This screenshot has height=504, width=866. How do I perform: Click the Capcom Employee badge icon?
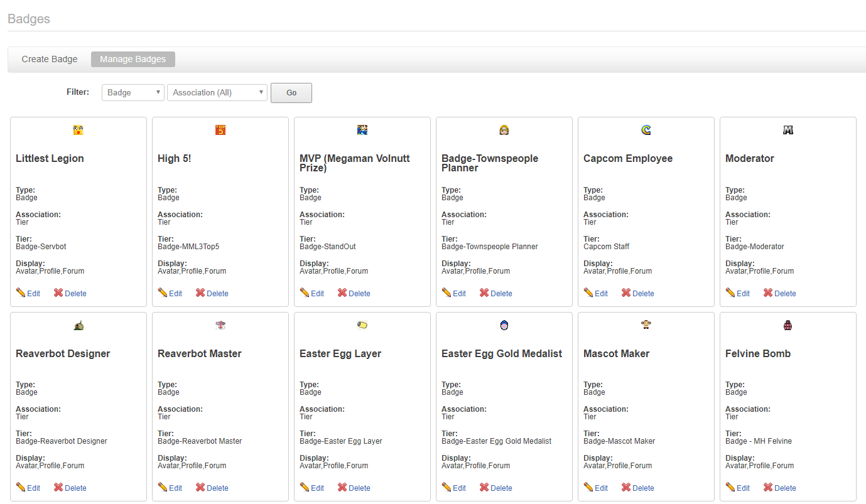[x=646, y=130]
